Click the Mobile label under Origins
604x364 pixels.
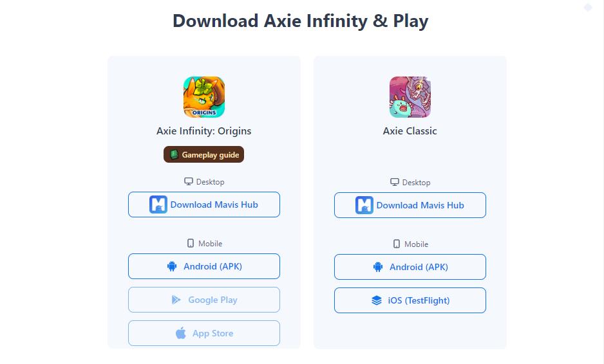point(211,244)
